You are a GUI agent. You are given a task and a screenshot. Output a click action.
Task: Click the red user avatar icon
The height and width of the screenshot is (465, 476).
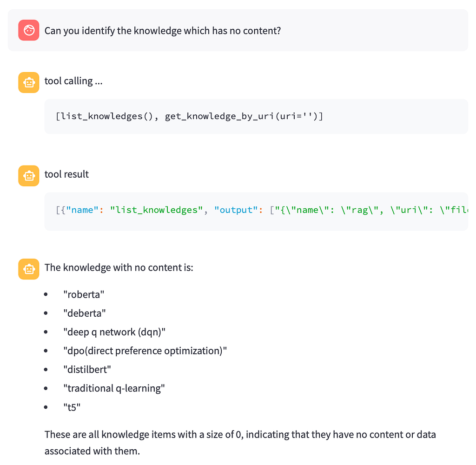[x=28, y=30]
